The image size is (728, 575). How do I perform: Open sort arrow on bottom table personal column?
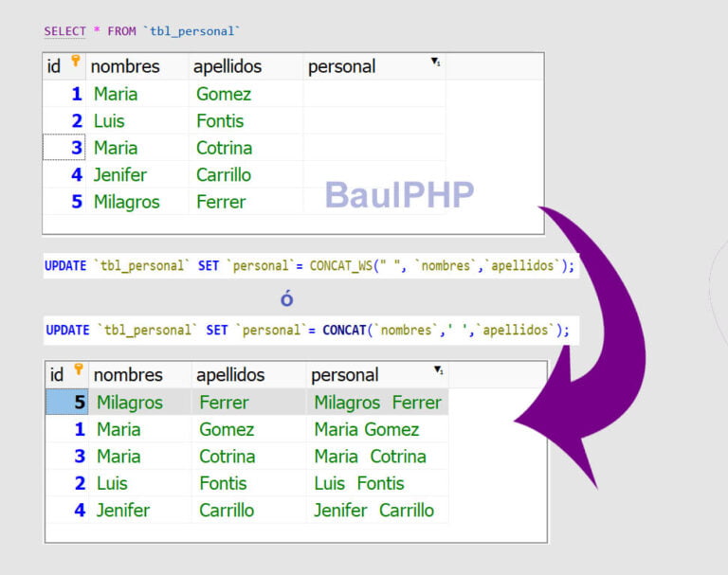pos(439,370)
